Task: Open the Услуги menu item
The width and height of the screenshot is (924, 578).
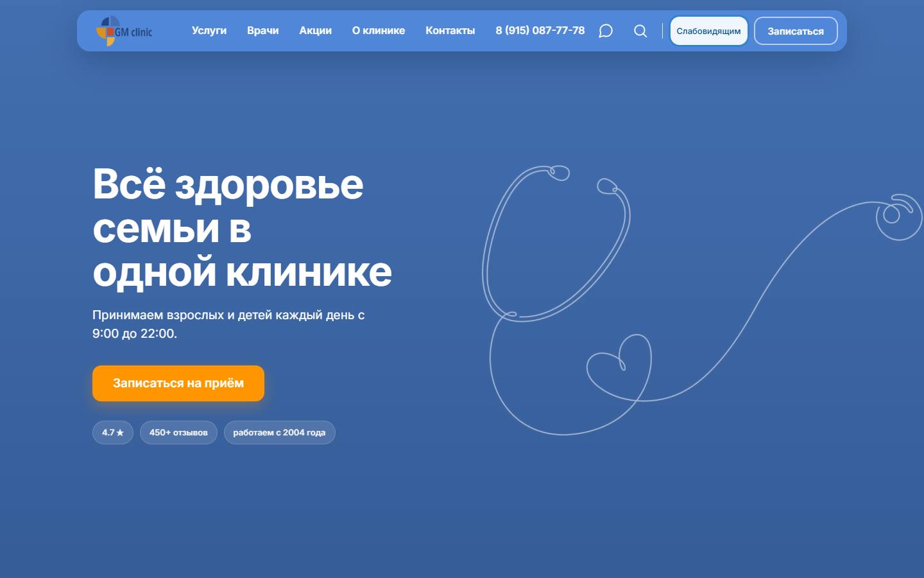Action: click(x=209, y=30)
